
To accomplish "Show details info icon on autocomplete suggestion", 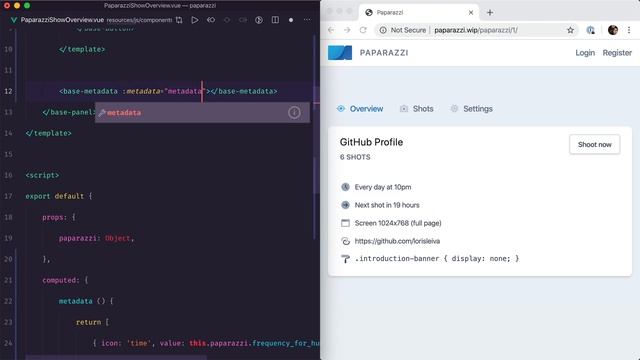I will point(294,112).
